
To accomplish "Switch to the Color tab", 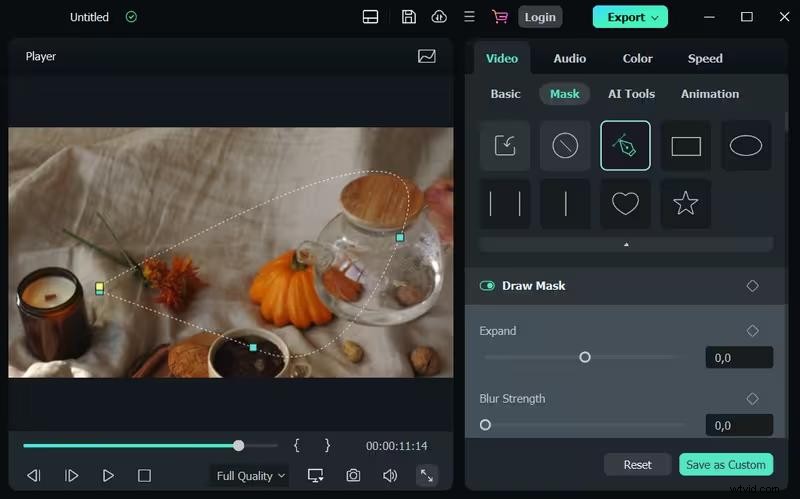I will 637,58.
